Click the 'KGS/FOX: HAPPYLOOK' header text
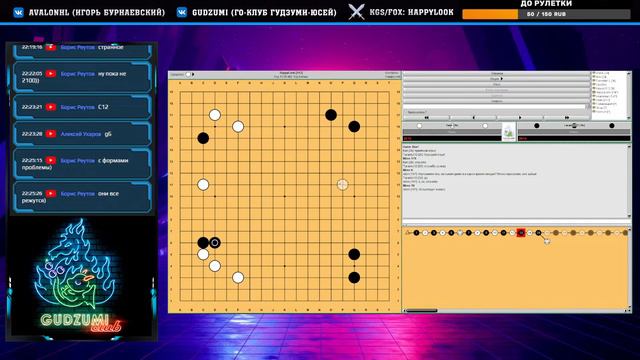The height and width of the screenshot is (360, 640). pyautogui.click(x=411, y=12)
